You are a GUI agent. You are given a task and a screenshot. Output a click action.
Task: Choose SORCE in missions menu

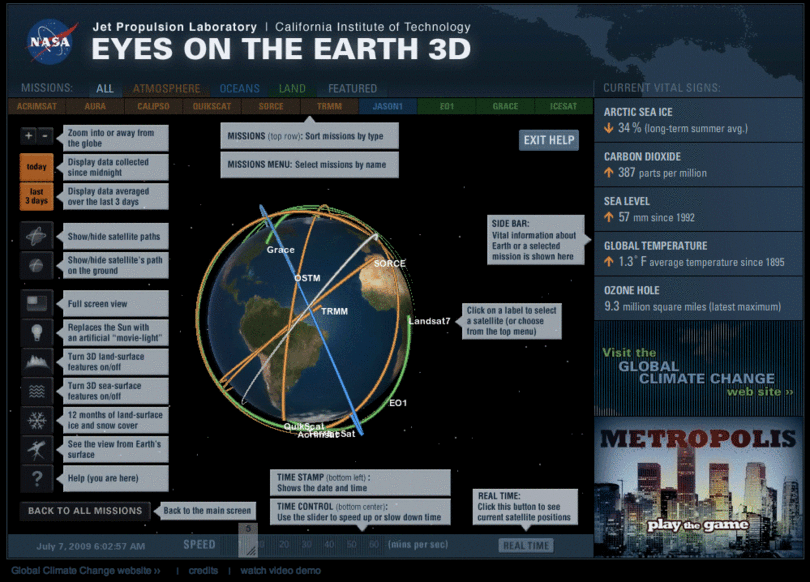click(271, 106)
